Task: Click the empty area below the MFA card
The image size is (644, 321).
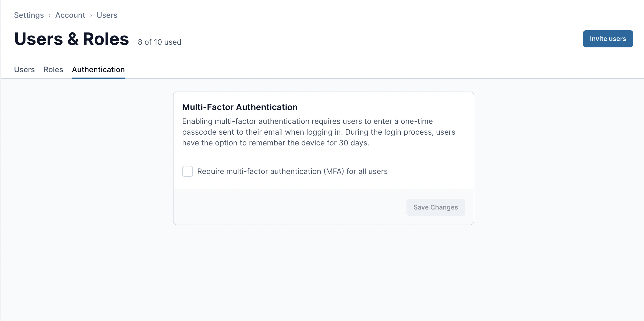Action: tap(323, 269)
